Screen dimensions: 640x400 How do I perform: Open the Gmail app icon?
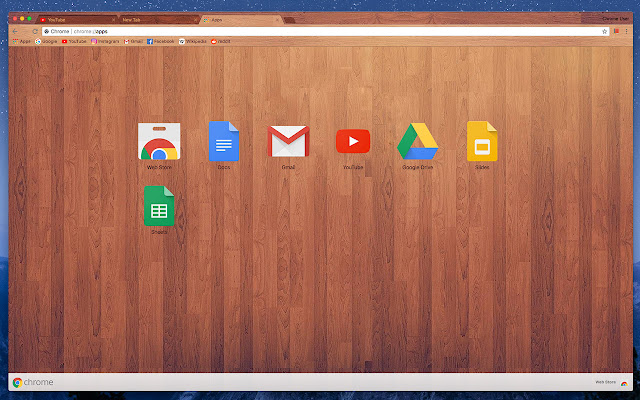click(288, 141)
